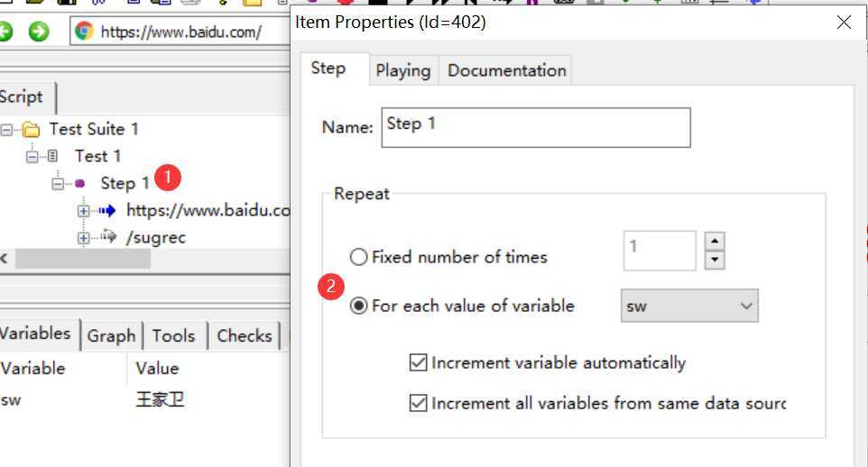Click the Chrome browser icon in address bar
Image resolution: width=868 pixels, height=467 pixels.
pos(84,31)
